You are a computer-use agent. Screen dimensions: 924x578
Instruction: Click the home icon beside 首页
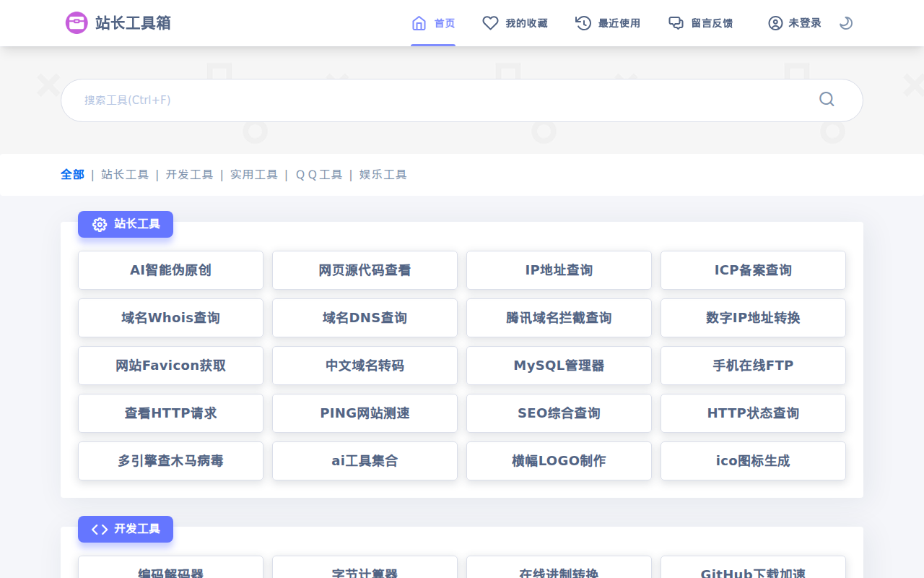pyautogui.click(x=419, y=22)
